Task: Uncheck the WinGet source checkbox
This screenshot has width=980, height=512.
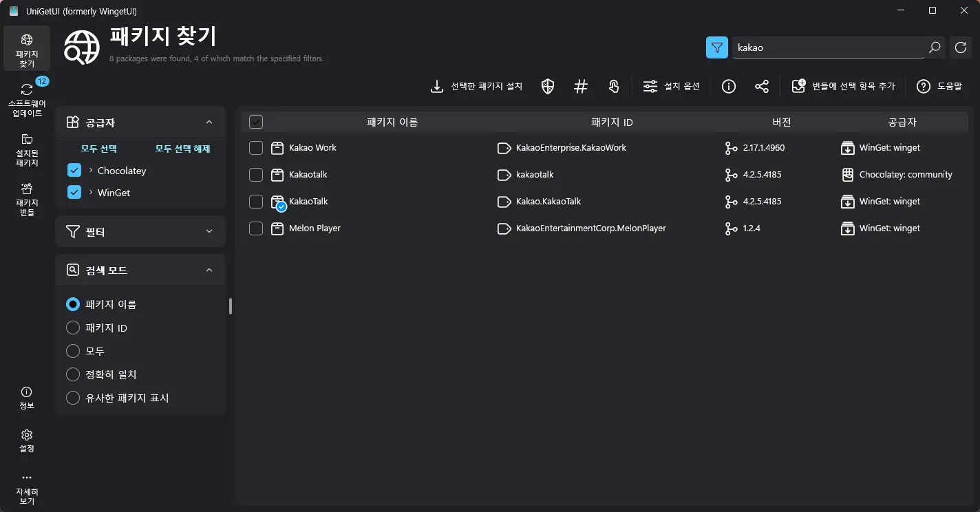Action: [x=74, y=193]
